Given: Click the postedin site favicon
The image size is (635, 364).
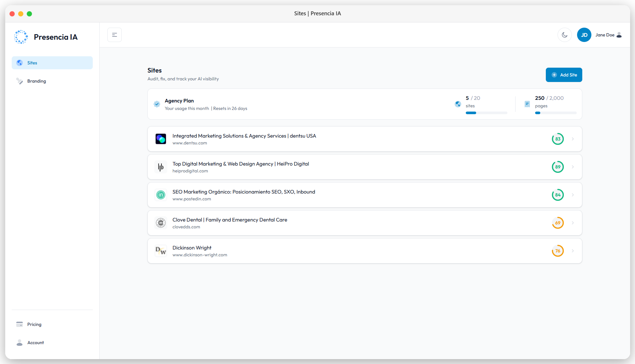Looking at the screenshot, I should pos(161,195).
